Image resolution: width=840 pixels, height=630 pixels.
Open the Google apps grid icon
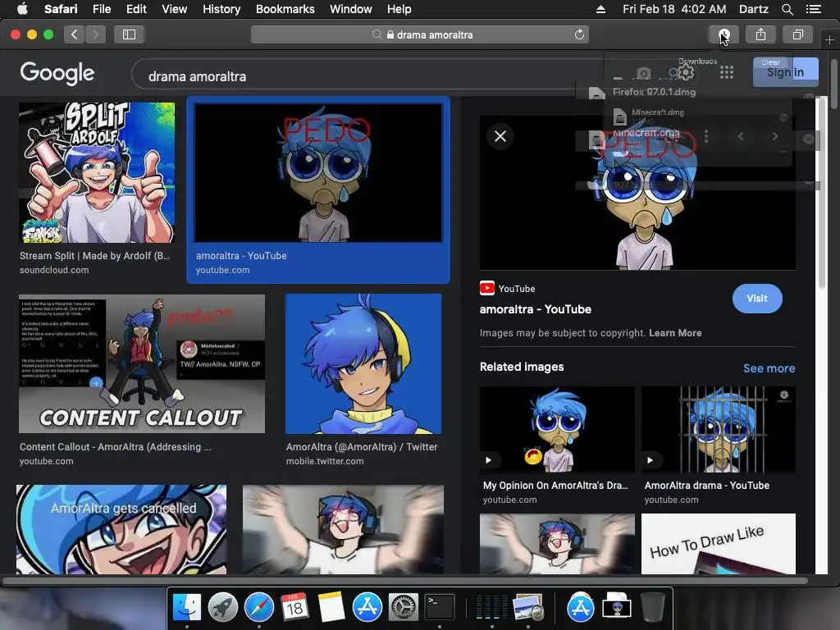click(727, 72)
